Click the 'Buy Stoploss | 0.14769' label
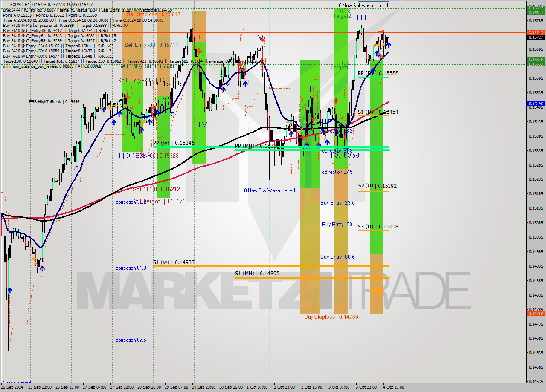This screenshot has width=546, height=392. tap(331, 317)
